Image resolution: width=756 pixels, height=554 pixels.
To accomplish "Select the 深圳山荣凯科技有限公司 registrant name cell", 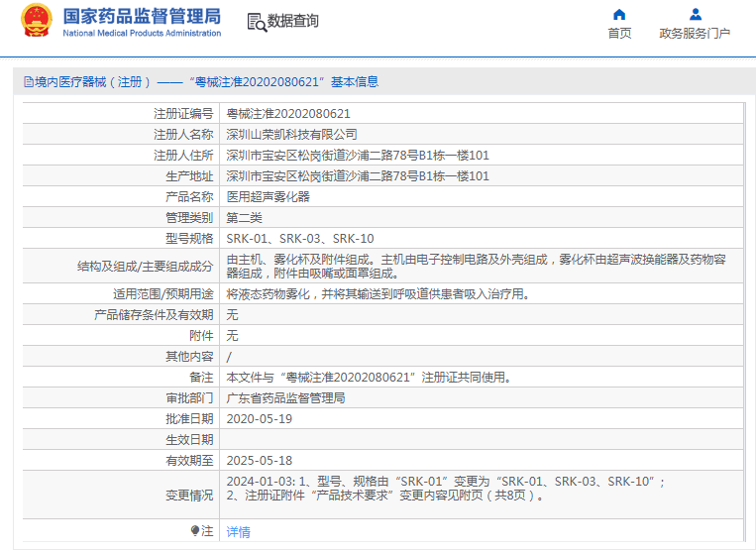I will (292, 135).
